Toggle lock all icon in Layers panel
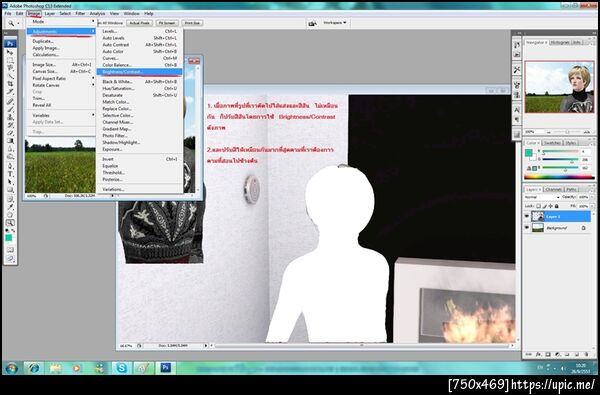600x395 pixels. click(x=557, y=206)
